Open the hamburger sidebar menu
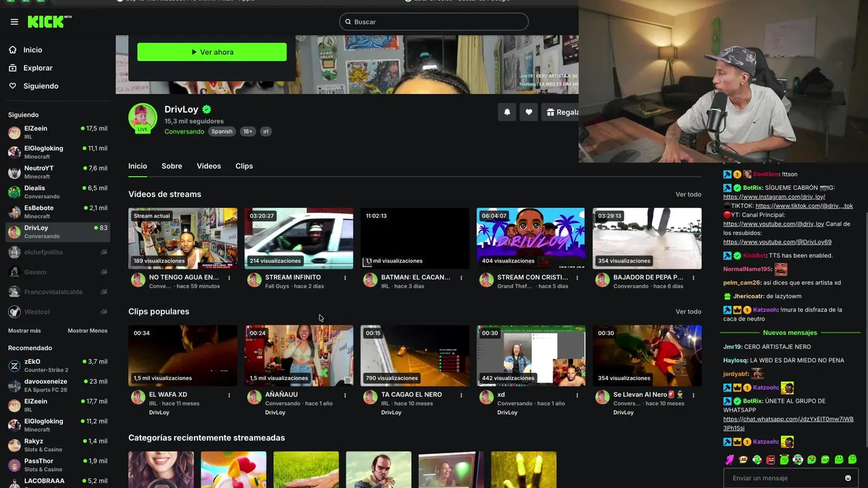Screen dimensions: 868x488 point(14,22)
